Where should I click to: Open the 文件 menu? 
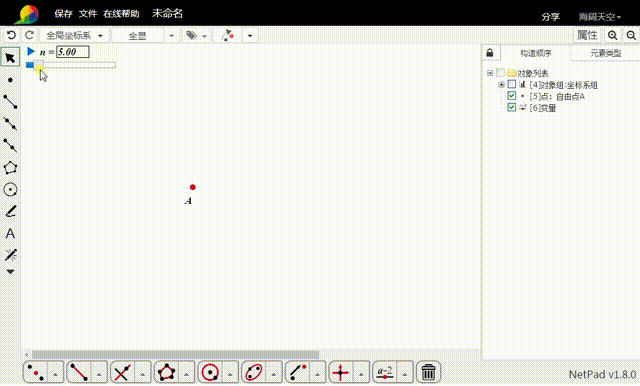88,14
